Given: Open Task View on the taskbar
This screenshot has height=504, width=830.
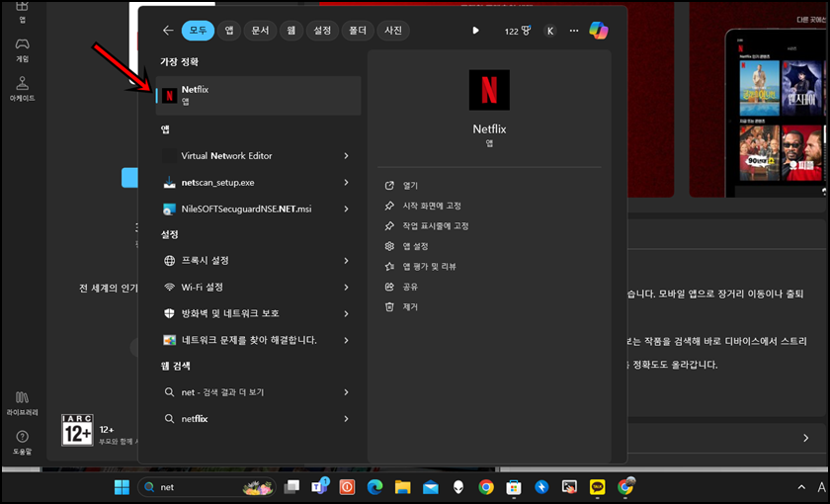Looking at the screenshot, I should click(291, 487).
